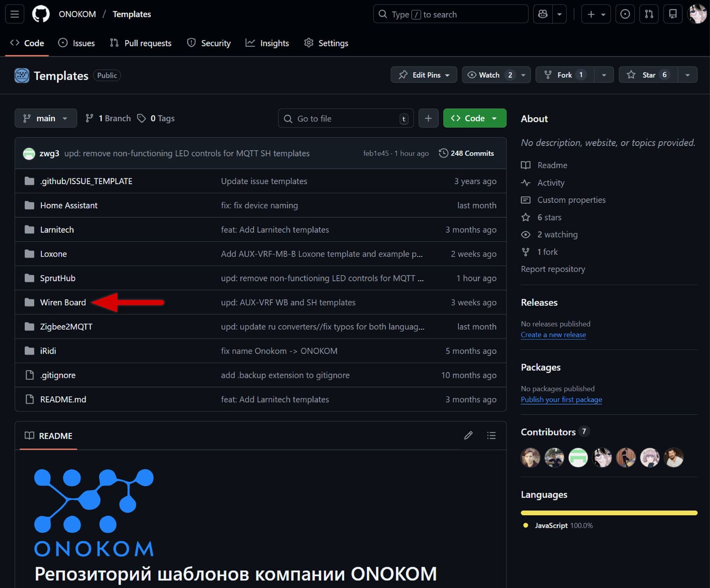
Task: Open the Wiren Board folder icon
Action: click(28, 302)
